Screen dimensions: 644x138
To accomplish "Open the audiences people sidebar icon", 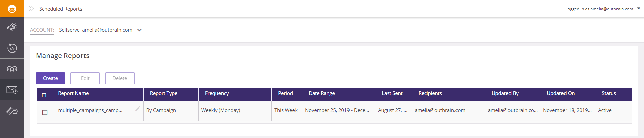I will pyautogui.click(x=12, y=69).
